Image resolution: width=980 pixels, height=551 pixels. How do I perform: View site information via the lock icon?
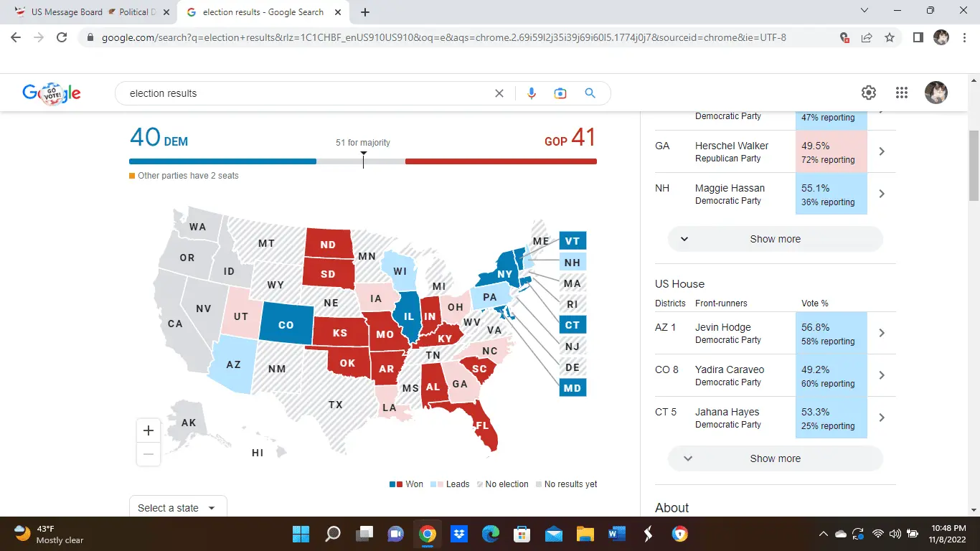[x=90, y=37]
